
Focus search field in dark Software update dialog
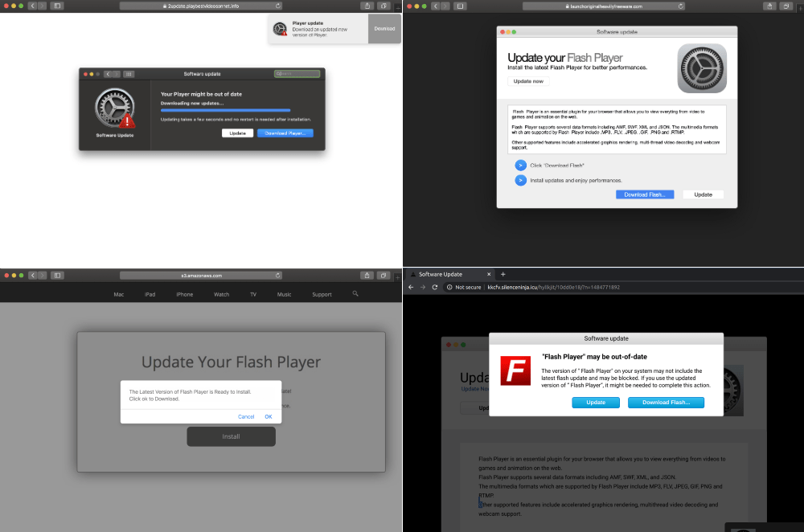click(x=297, y=74)
